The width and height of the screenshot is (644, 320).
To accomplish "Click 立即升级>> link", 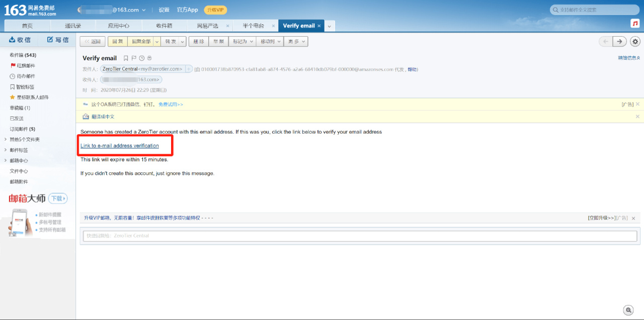I will (601, 218).
